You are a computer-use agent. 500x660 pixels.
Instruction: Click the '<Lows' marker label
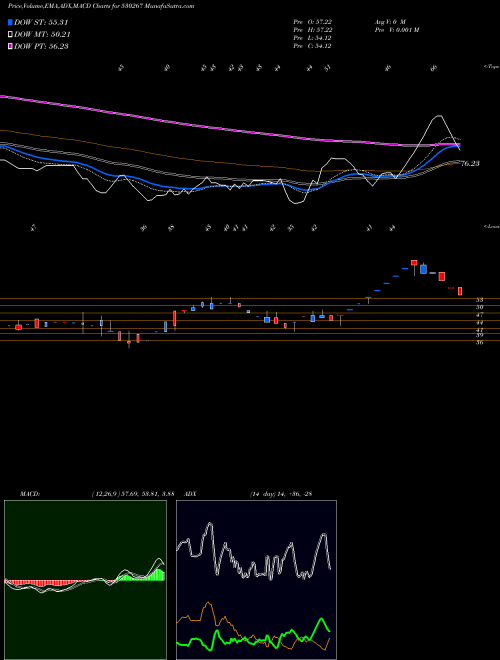492,226
